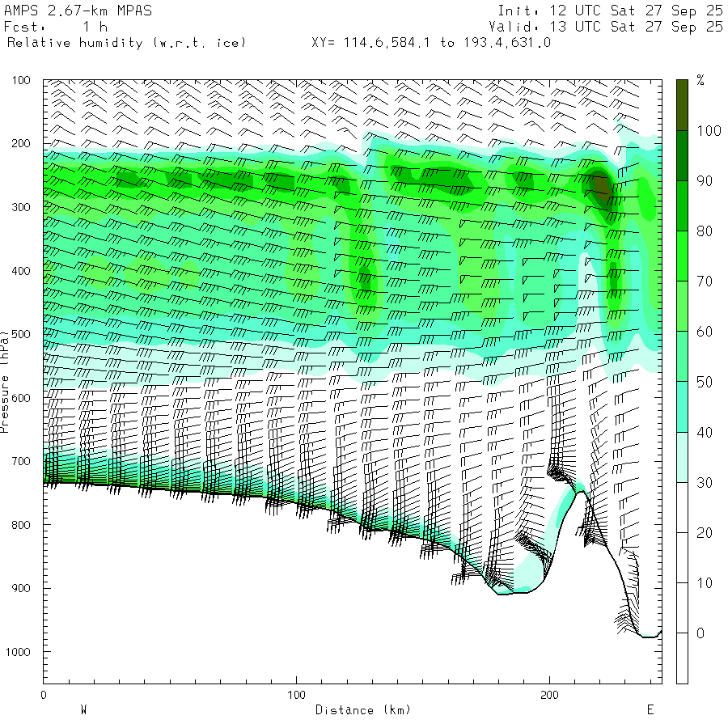Click the '400' pressure axis label

21,271
